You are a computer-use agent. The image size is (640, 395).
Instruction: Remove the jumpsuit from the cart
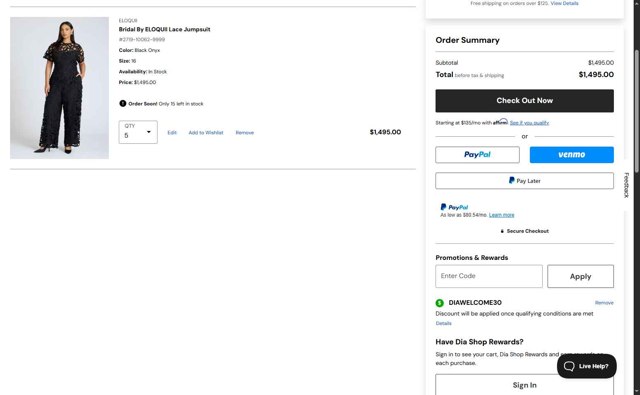(244, 133)
